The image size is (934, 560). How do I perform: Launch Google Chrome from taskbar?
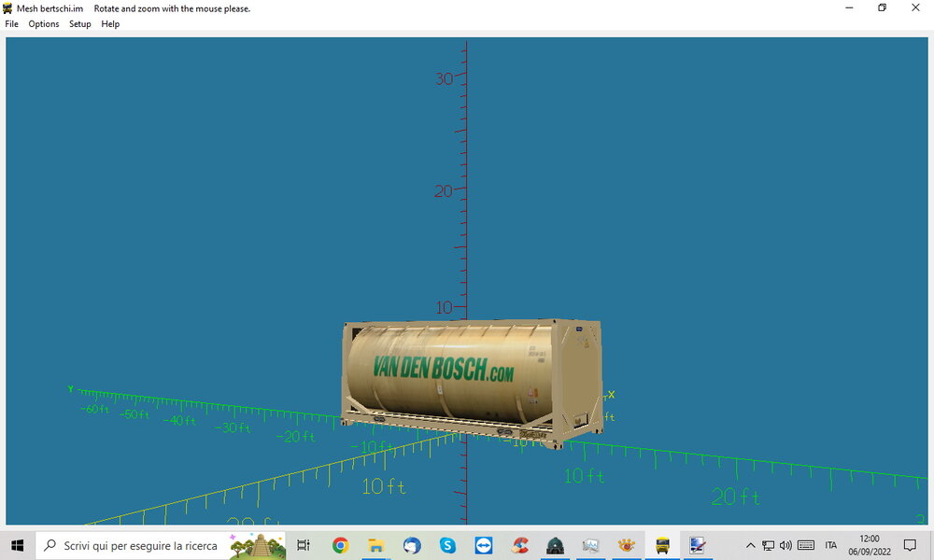tap(340, 545)
